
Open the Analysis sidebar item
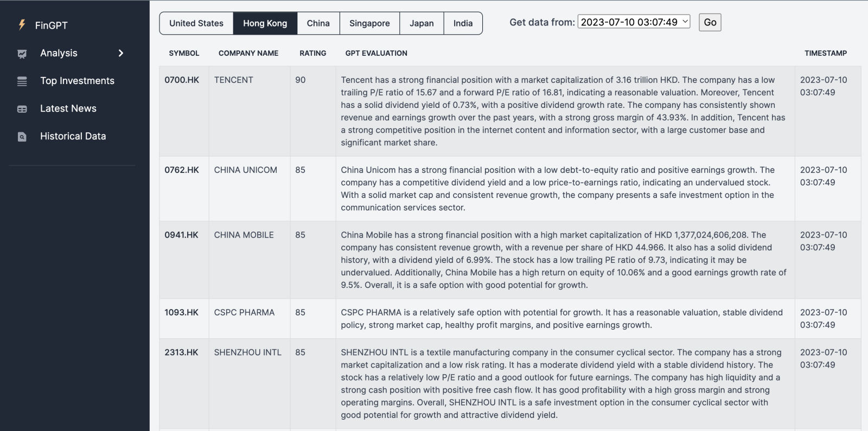pyautogui.click(x=59, y=53)
